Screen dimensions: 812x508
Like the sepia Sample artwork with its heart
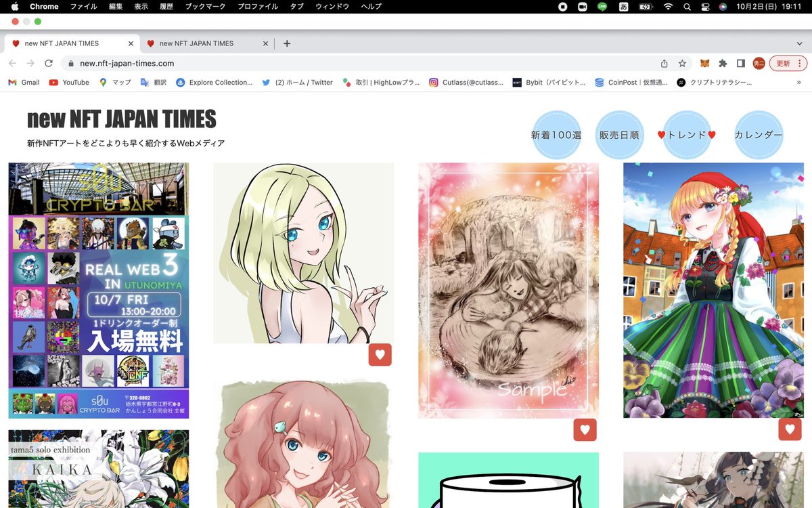coord(585,429)
